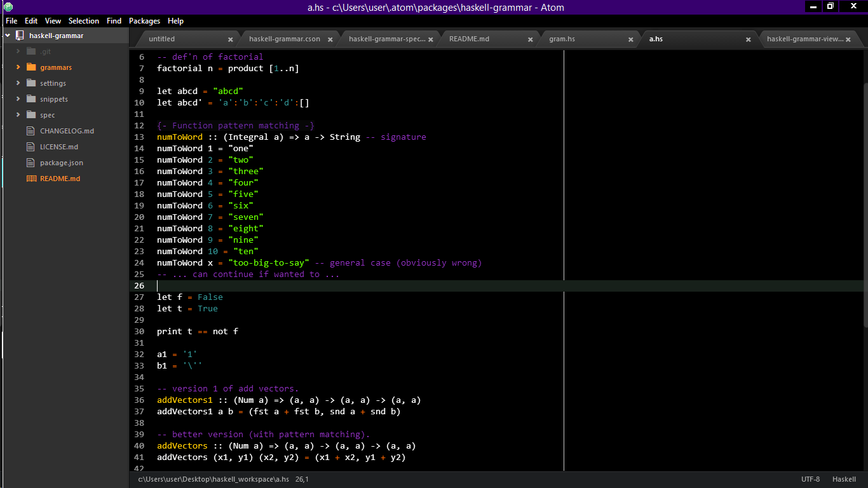This screenshot has height=488, width=868.
Task: Select the LICENSE.md file name
Action: coord(59,147)
